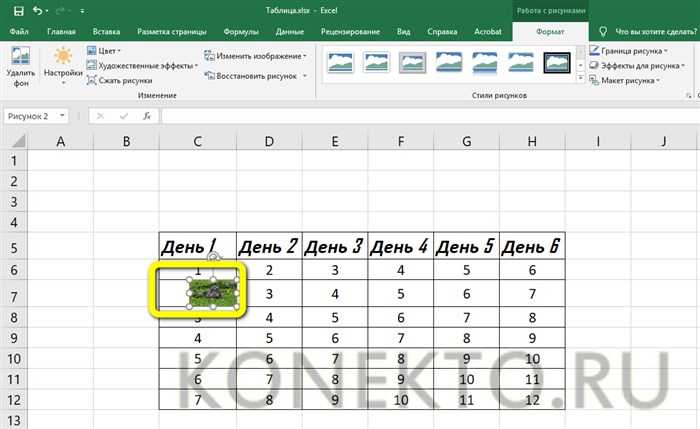Click the День 6 header cell
The height and width of the screenshot is (429, 700).
[532, 246]
